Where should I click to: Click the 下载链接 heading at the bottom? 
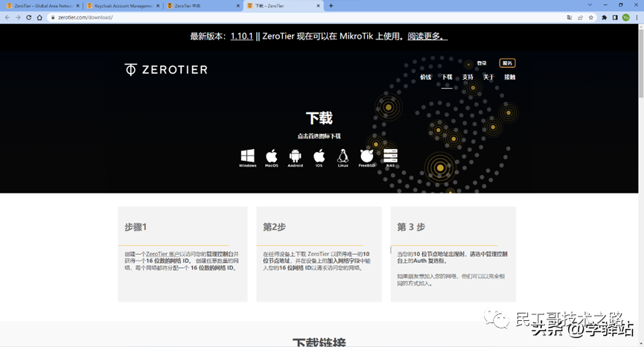[x=319, y=342]
